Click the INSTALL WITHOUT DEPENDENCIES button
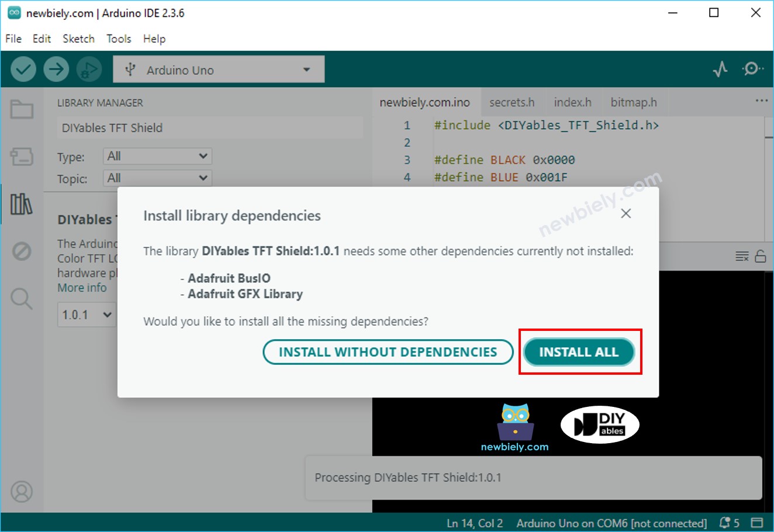This screenshot has height=532, width=774. point(388,352)
